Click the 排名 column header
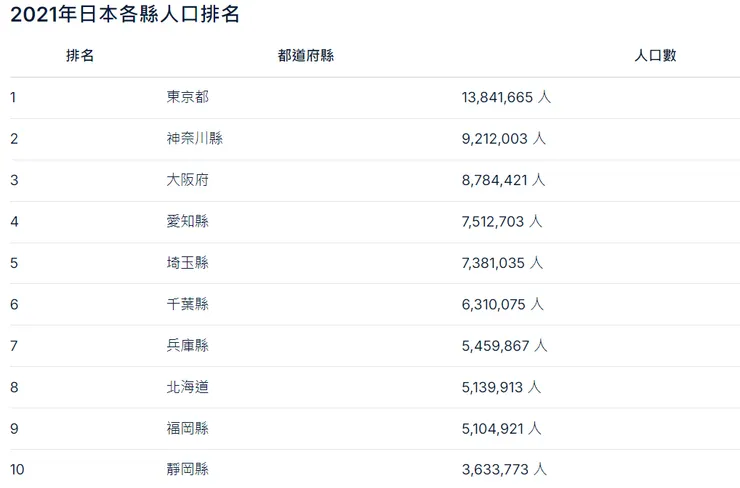 coord(80,56)
